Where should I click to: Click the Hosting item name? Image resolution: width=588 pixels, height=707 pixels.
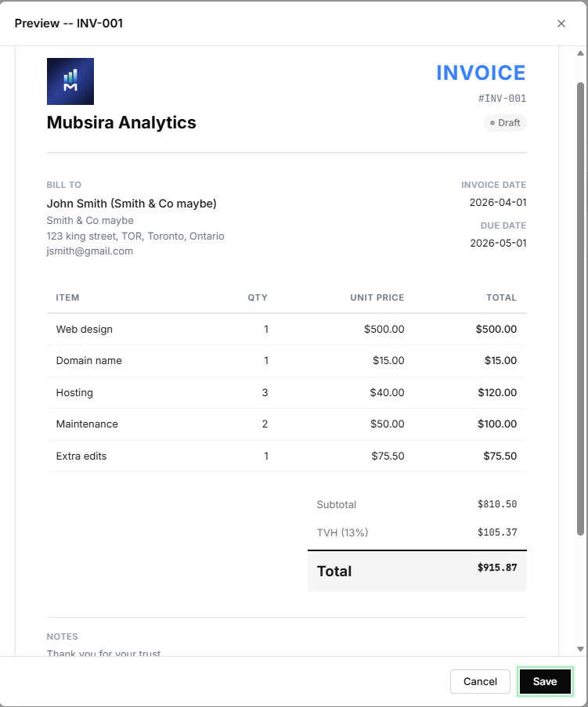click(74, 393)
